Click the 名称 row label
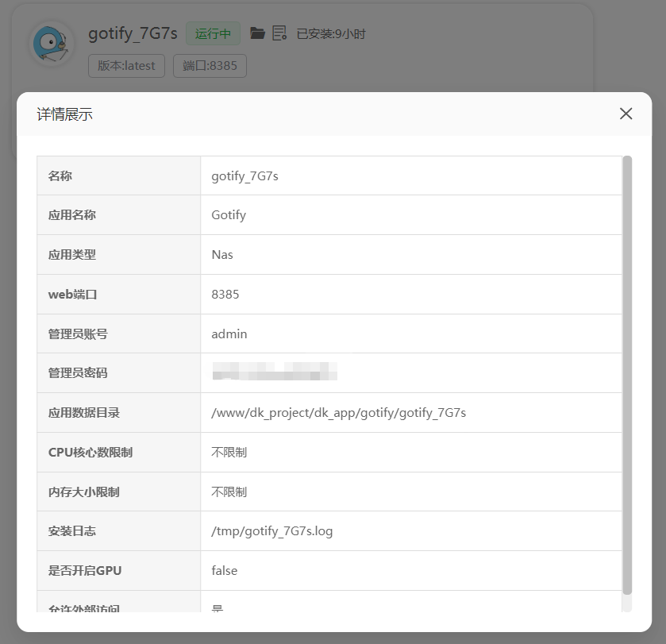Viewport: 666px width, 644px height. coord(60,175)
